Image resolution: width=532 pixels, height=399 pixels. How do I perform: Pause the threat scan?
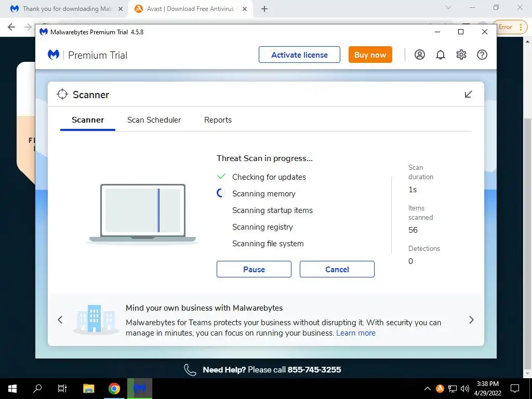pyautogui.click(x=254, y=269)
